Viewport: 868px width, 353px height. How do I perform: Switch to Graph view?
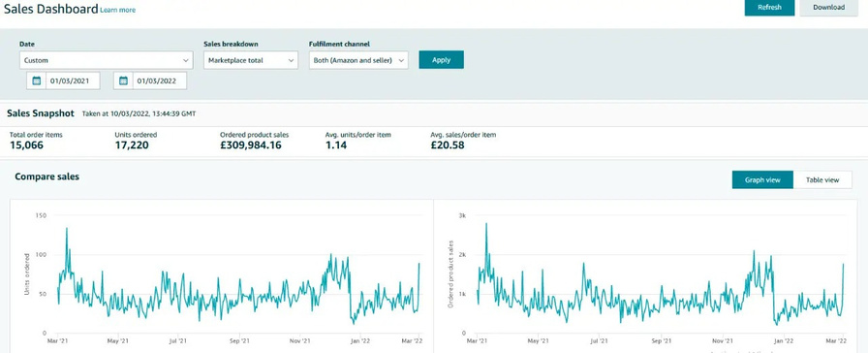762,179
